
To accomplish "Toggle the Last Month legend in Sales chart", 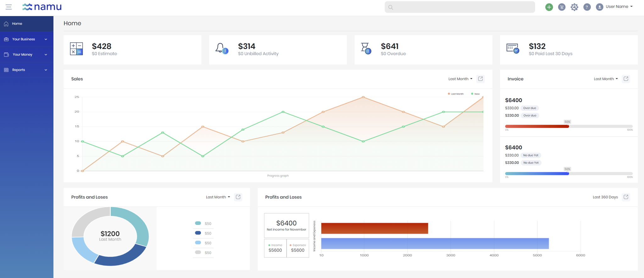I will (455, 94).
